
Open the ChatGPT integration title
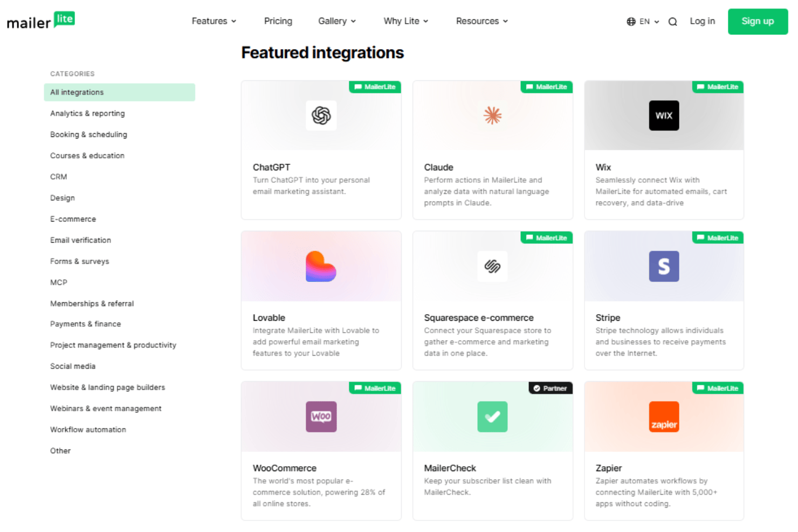(271, 167)
